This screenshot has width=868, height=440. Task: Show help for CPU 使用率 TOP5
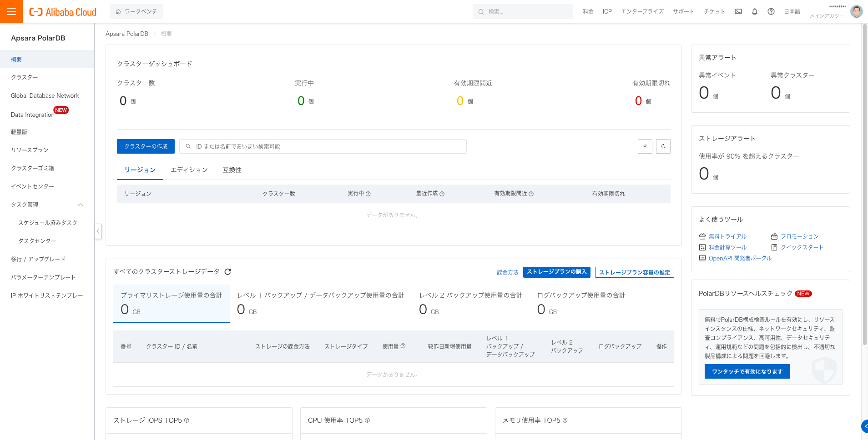368,420
